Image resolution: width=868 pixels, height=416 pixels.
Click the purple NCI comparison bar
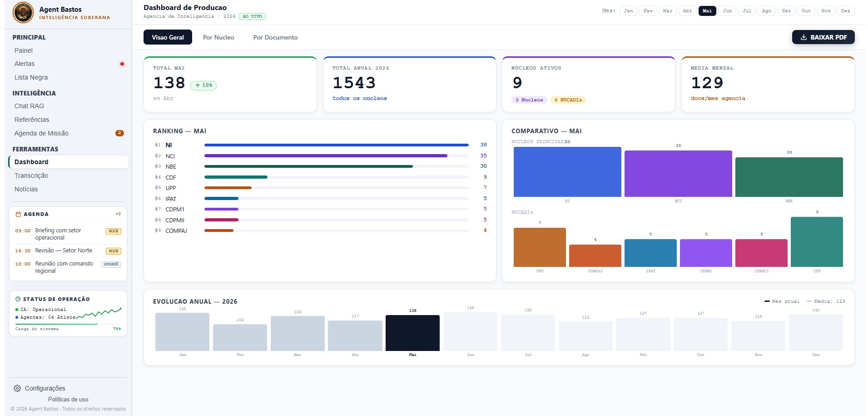[678, 174]
